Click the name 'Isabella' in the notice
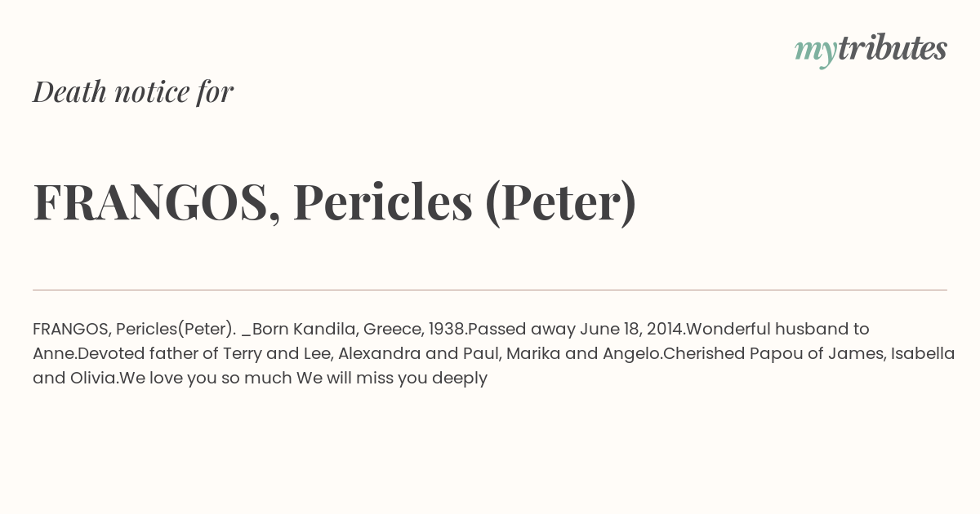This screenshot has height=514, width=980. [x=923, y=353]
